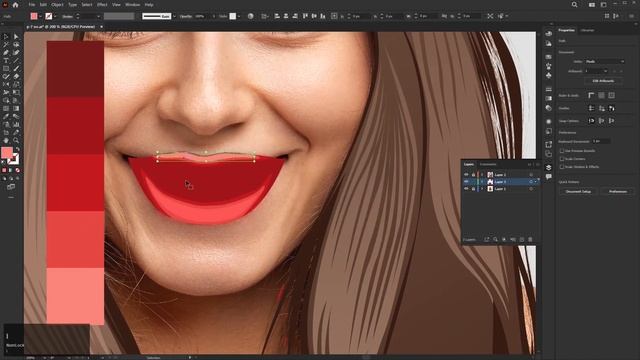The height and width of the screenshot is (360, 640).
Task: Open the Effect menu
Action: [102, 5]
